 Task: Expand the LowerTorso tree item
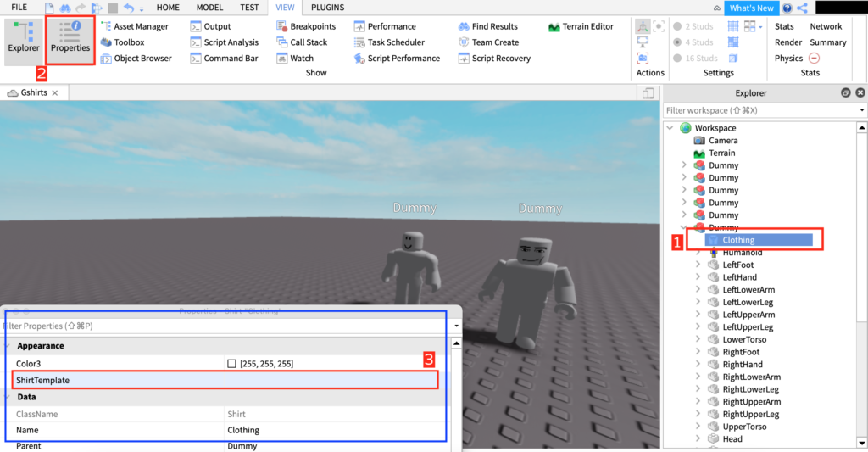(x=698, y=339)
